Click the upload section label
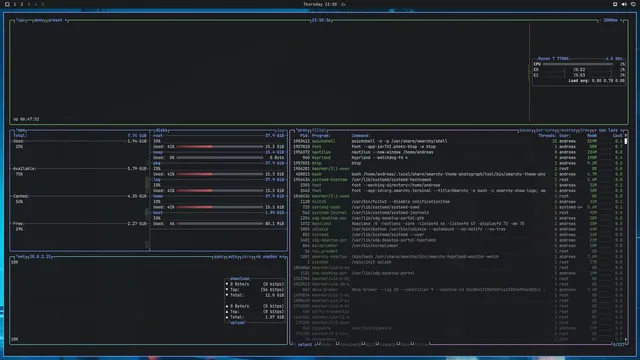The width and height of the screenshot is (640, 360). tap(237, 322)
